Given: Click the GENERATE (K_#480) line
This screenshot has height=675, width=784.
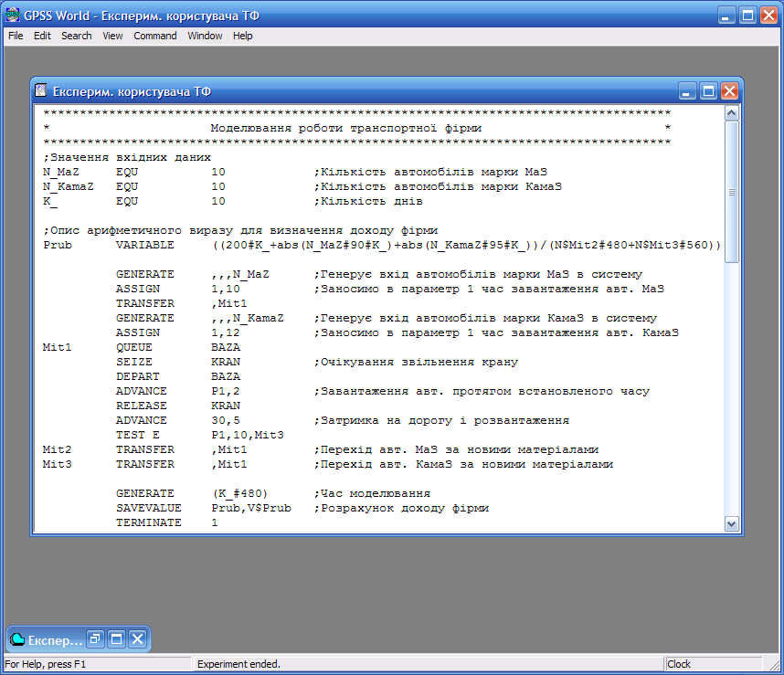Looking at the screenshot, I should tap(273, 493).
